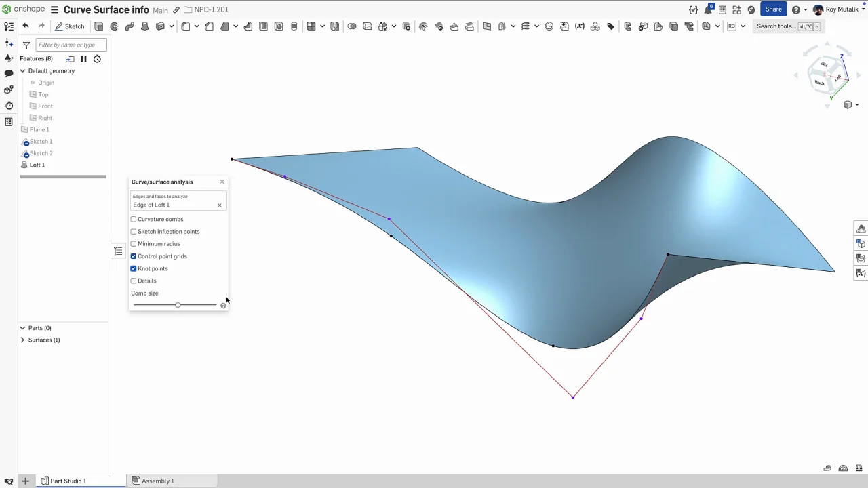The image size is (868, 488).
Task: Enable the Curvature combs checkbox
Action: pos(134,220)
